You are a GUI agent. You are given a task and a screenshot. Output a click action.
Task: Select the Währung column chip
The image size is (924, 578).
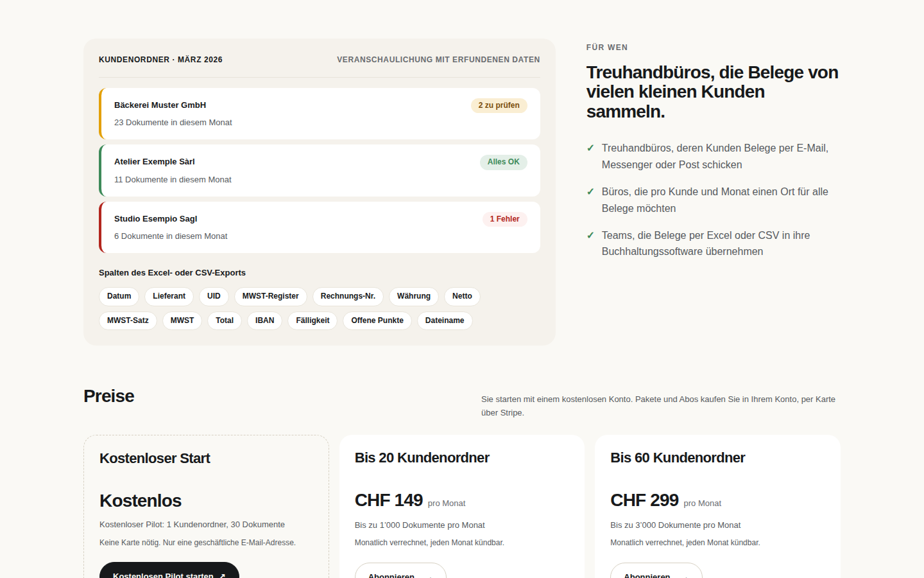(x=413, y=296)
